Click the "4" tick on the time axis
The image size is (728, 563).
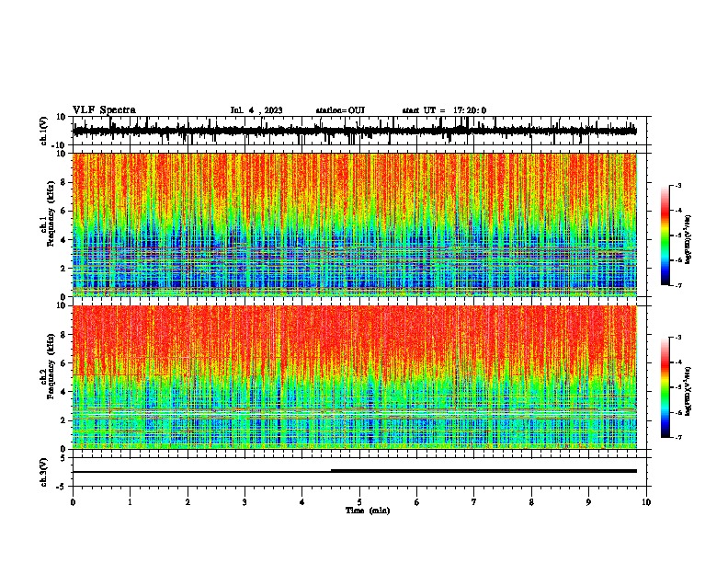(302, 502)
